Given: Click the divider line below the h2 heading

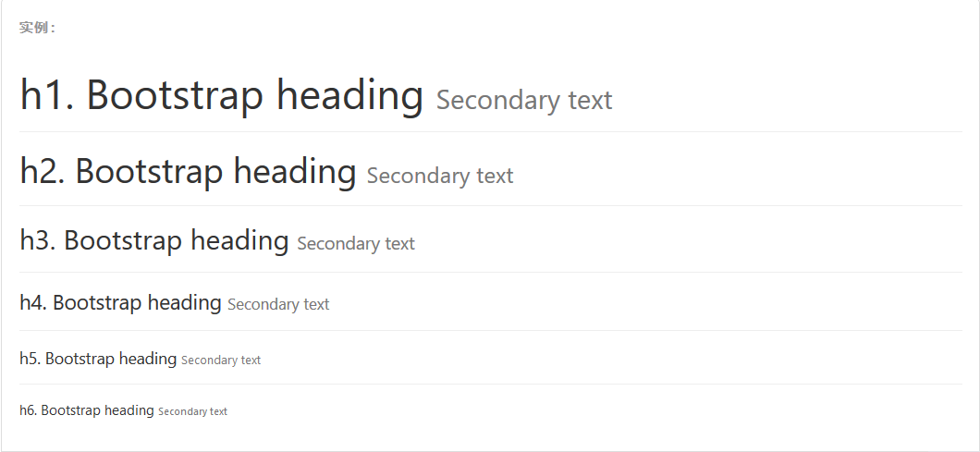Looking at the screenshot, I should click(x=491, y=206).
